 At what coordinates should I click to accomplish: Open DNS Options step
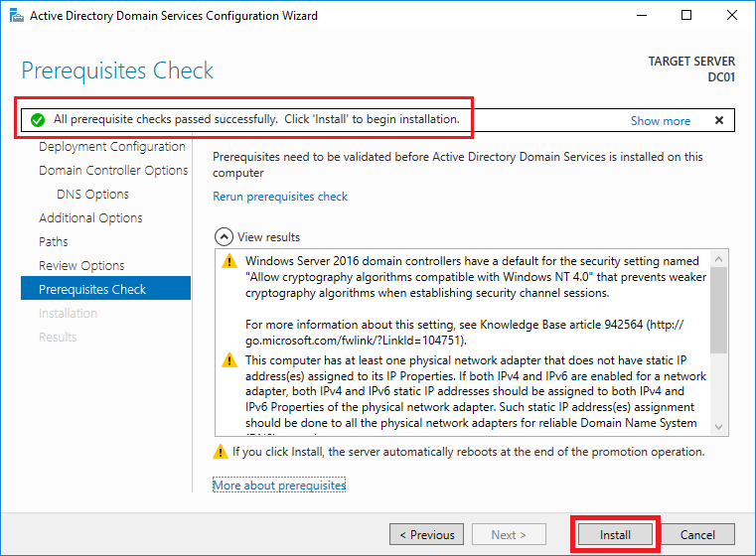pos(92,195)
